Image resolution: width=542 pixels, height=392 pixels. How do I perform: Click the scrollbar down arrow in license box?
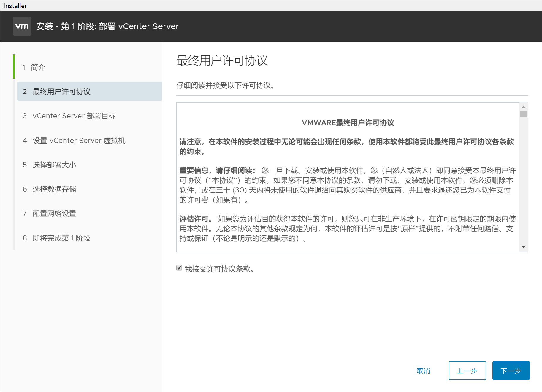tap(524, 247)
